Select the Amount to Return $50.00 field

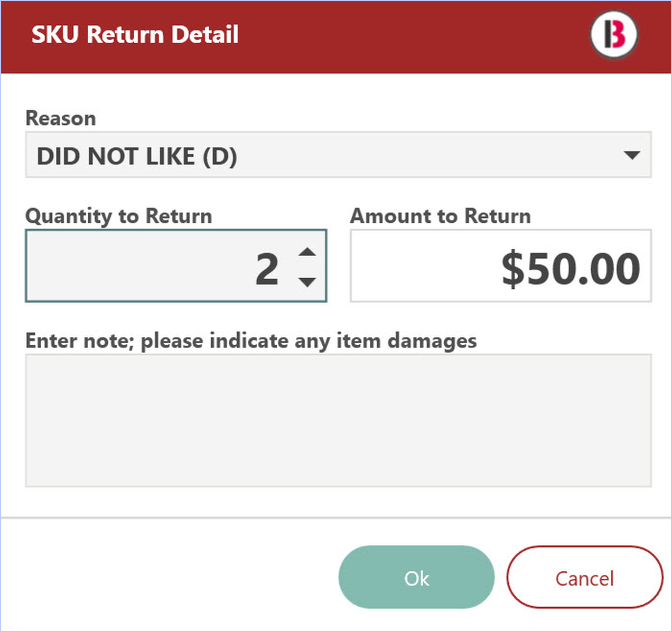(x=501, y=266)
